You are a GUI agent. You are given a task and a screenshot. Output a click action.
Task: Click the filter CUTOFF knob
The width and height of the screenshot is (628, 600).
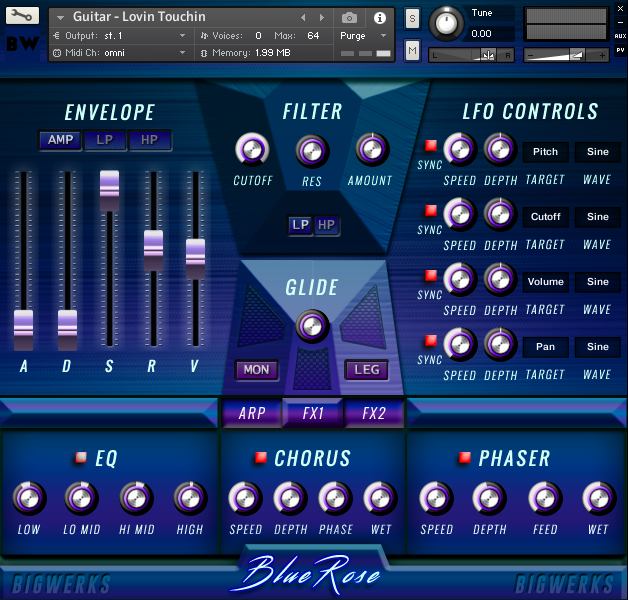pyautogui.click(x=252, y=150)
